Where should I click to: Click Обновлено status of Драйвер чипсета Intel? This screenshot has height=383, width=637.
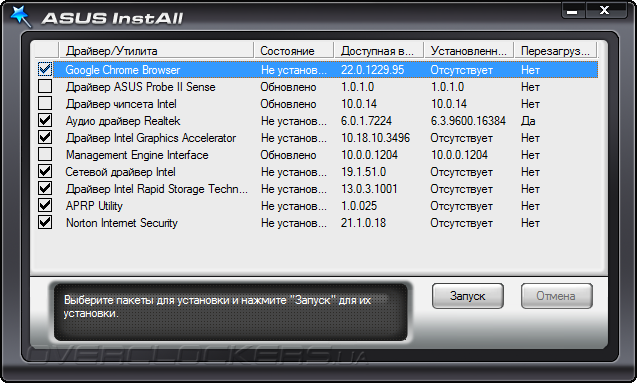(288, 104)
